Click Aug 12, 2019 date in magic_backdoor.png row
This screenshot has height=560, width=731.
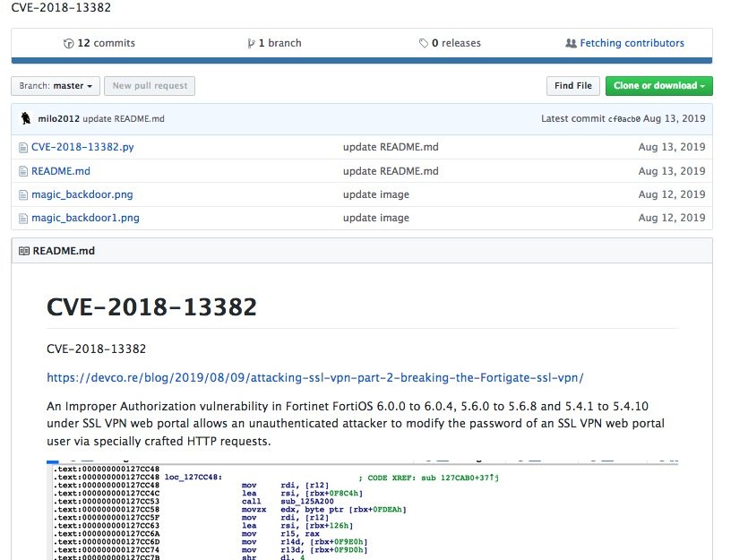[x=672, y=194]
